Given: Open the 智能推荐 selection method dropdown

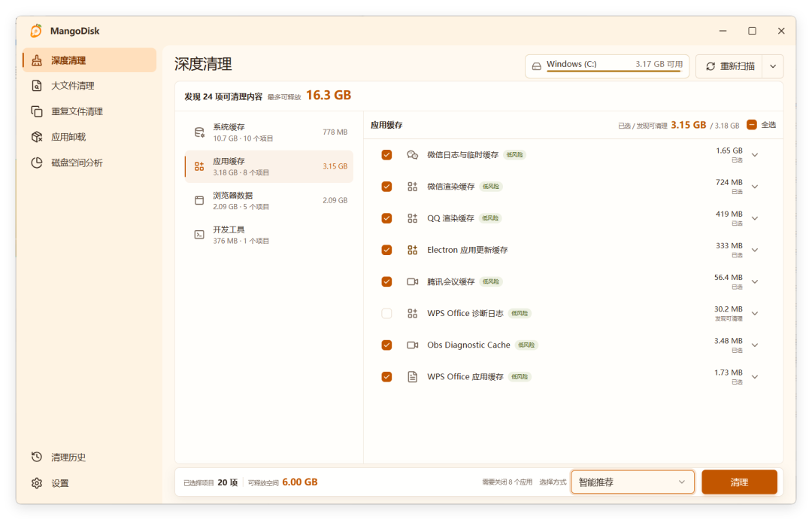Looking at the screenshot, I should [x=632, y=482].
